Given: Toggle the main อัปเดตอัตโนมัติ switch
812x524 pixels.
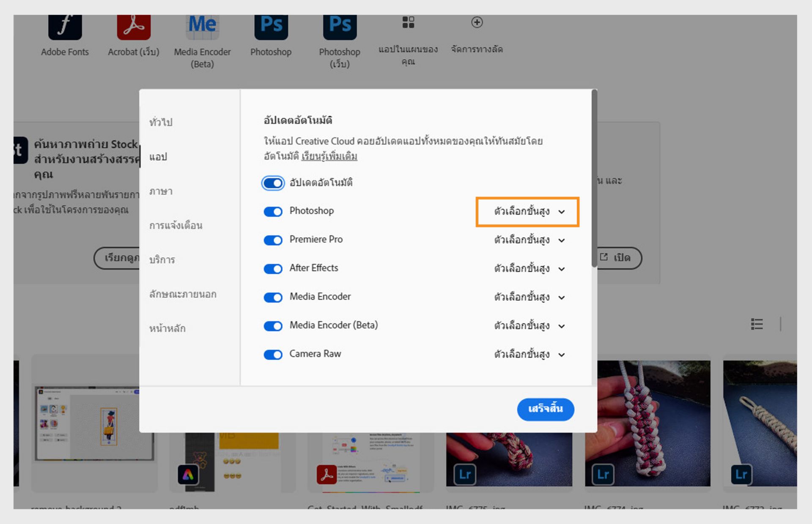Looking at the screenshot, I should coord(273,183).
